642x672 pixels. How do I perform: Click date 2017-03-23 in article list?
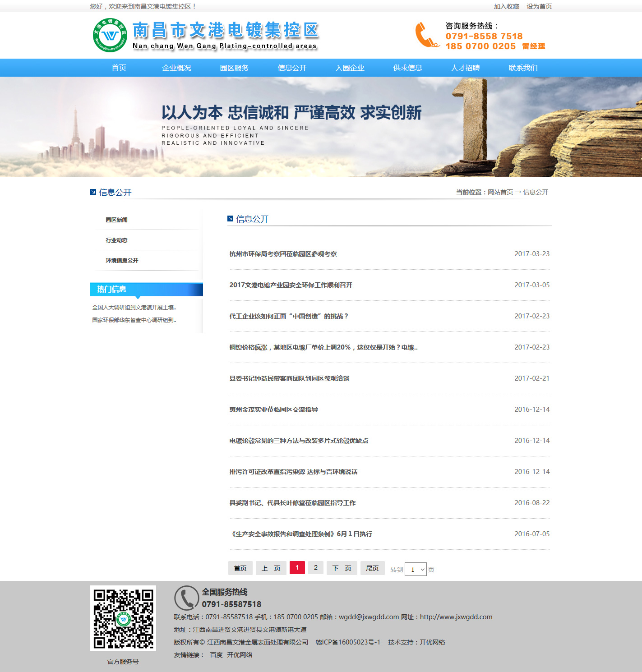pyautogui.click(x=532, y=254)
